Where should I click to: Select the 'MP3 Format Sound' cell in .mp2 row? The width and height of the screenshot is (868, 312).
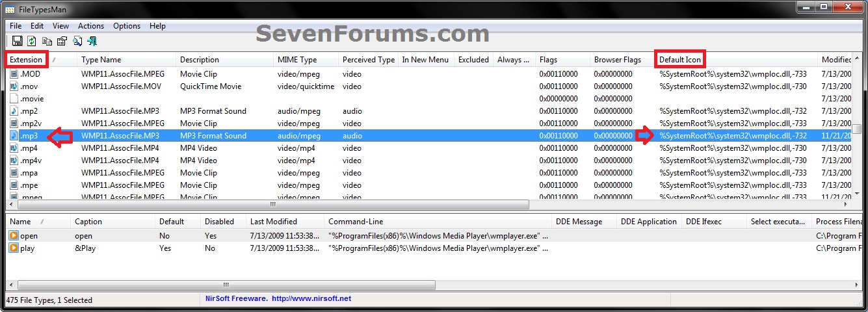(x=213, y=111)
